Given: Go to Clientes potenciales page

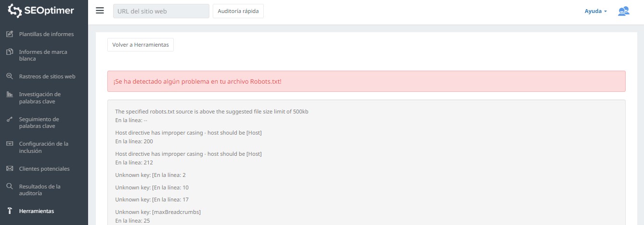Looking at the screenshot, I should tap(44, 169).
